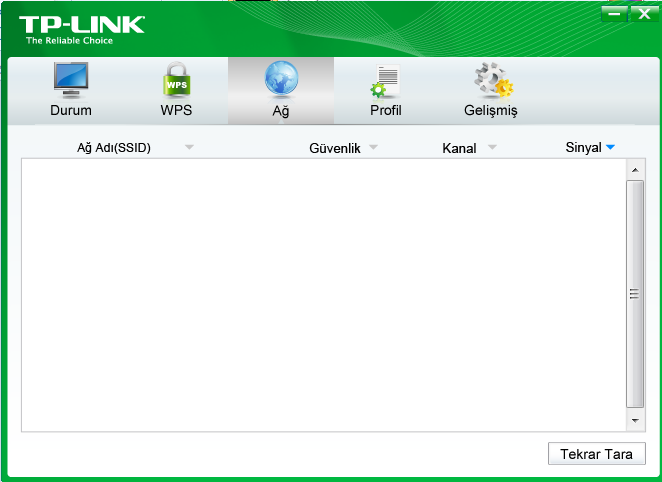Click the scrollbar up arrow
662x482 pixels.
pyautogui.click(x=635, y=170)
